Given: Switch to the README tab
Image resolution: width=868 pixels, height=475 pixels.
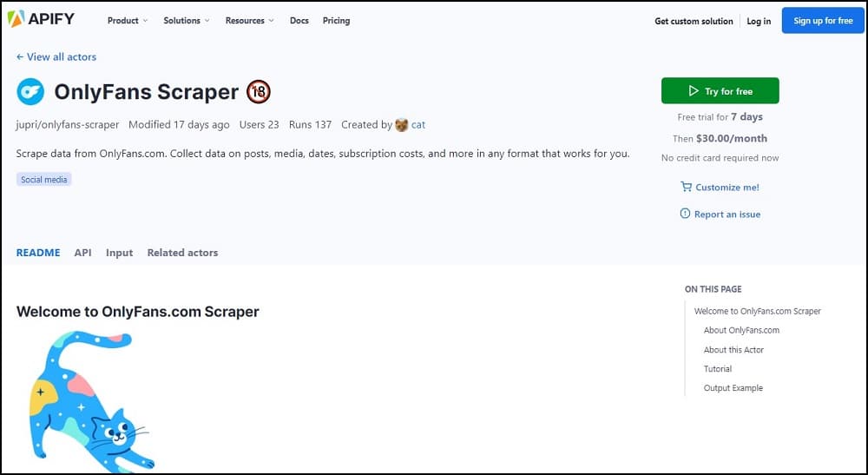Looking at the screenshot, I should tap(38, 253).
